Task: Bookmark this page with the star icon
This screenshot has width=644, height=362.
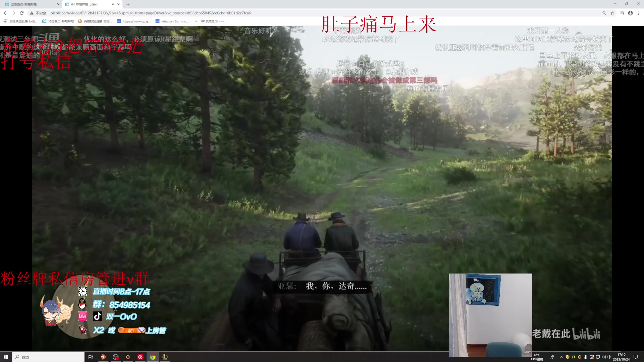Action: (612, 13)
